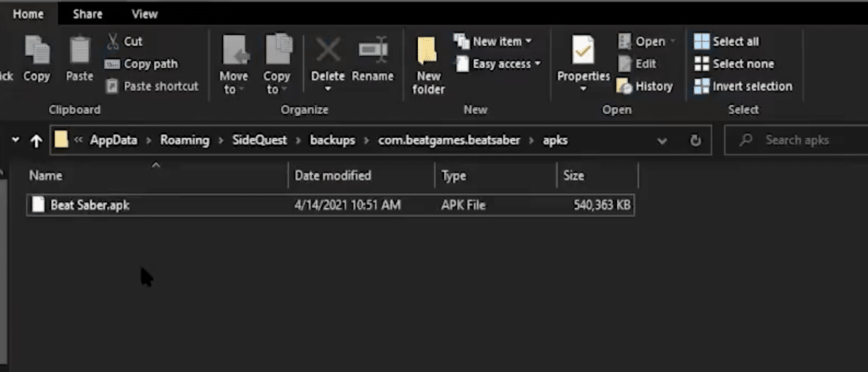The image size is (868, 372).
Task: Go up one folder level
Action: click(x=36, y=141)
